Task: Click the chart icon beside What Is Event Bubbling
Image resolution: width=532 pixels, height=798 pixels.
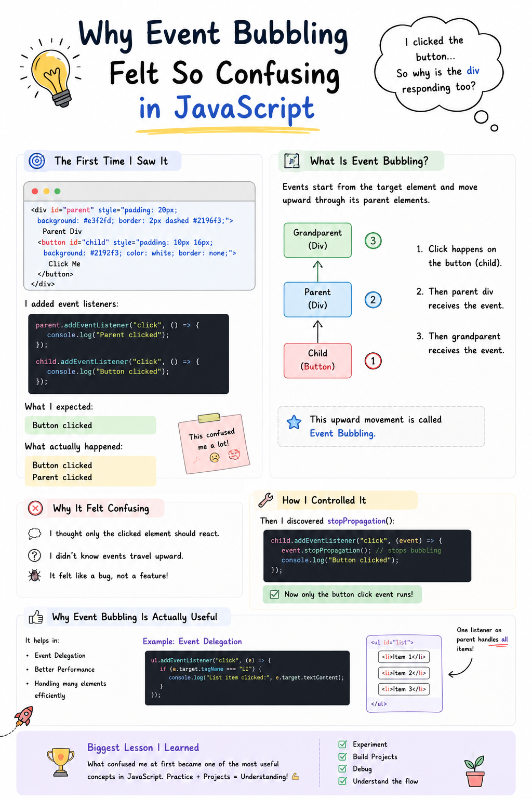Action: 292,161
